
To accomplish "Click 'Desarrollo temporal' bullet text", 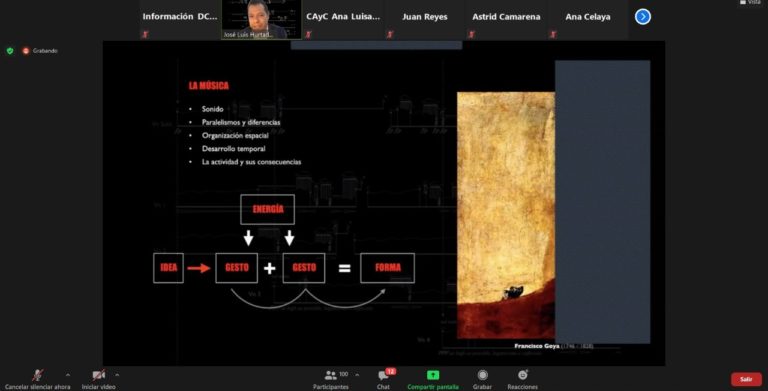I will pos(234,148).
